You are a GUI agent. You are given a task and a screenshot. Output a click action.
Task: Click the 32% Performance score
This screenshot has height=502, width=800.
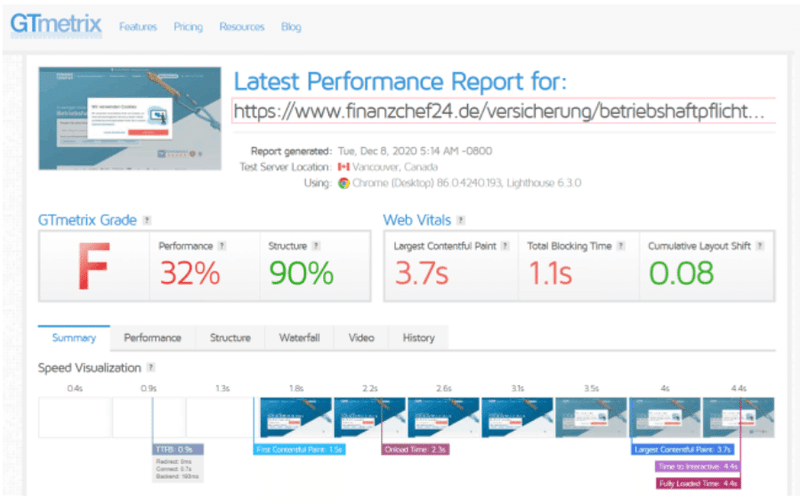[x=190, y=273]
